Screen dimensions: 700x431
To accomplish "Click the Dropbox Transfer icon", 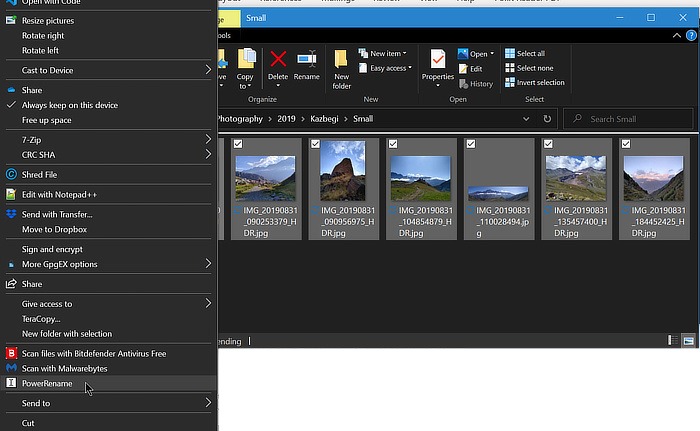I will coord(11,214).
